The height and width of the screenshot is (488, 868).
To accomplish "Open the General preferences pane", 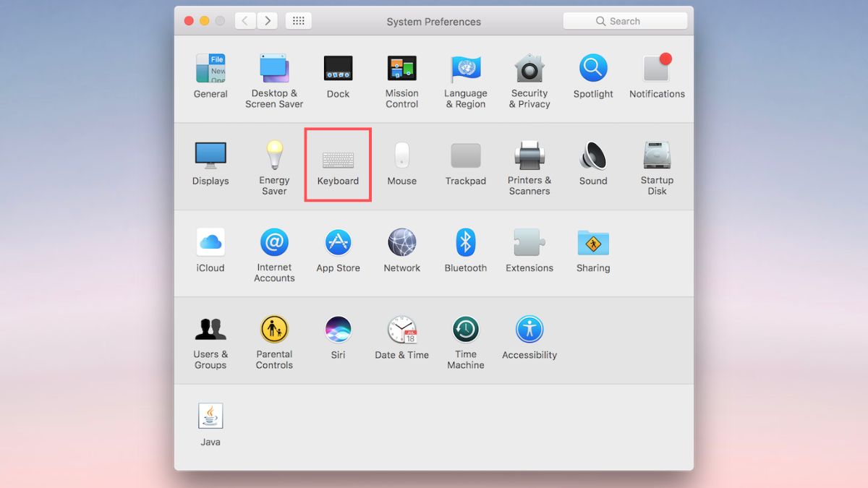I will [210, 76].
